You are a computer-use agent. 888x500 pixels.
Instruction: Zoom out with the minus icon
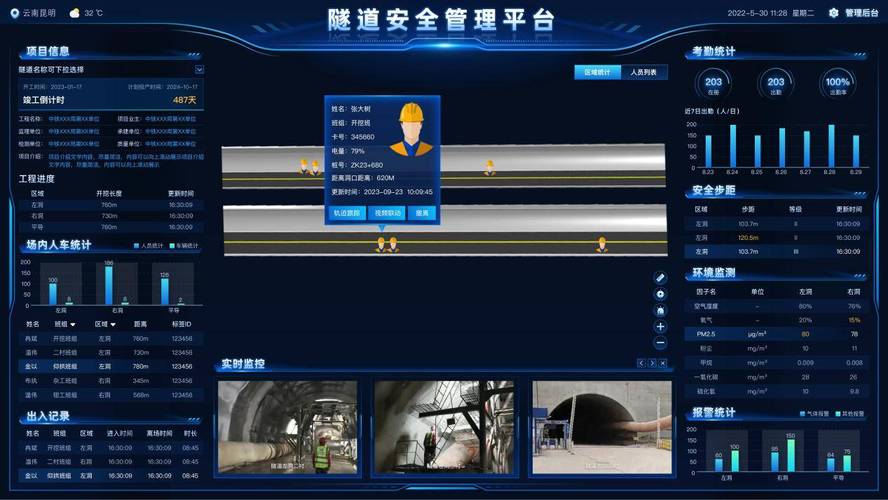point(660,343)
